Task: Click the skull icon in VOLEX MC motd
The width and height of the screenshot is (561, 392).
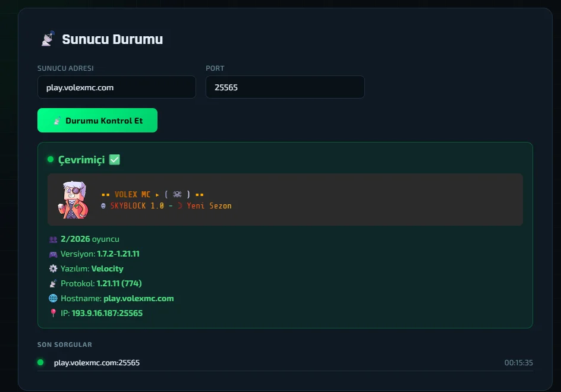Action: (177, 194)
